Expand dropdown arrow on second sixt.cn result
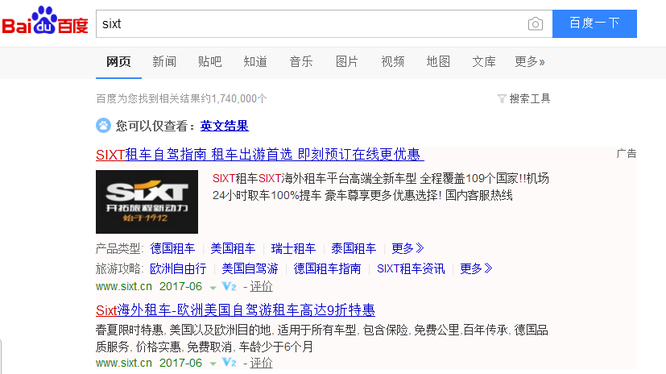This screenshot has height=374, width=666. tap(213, 364)
